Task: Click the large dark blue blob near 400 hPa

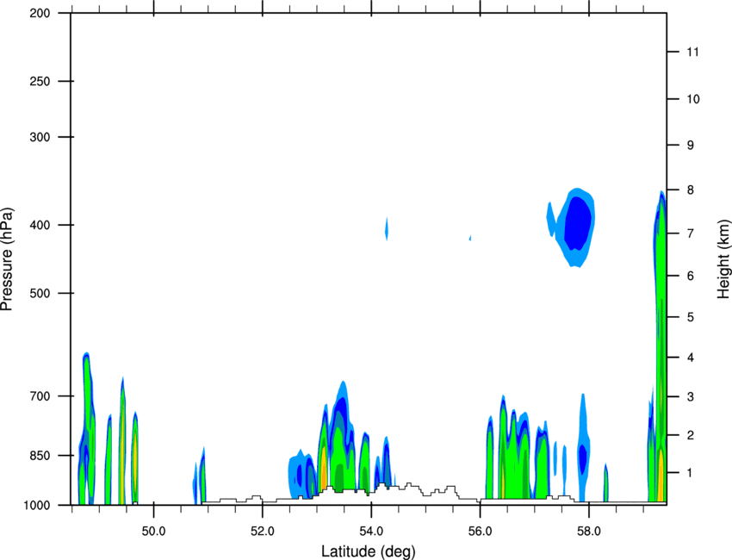Action: point(578,223)
